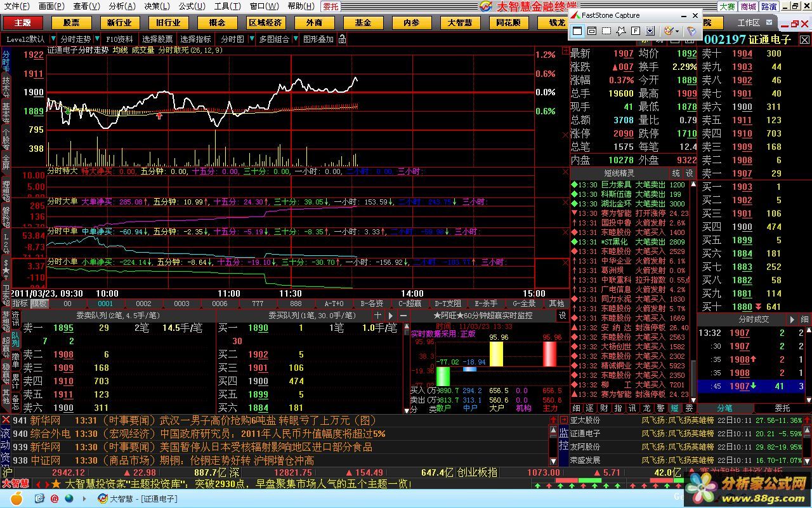Click the red 主题 button

[22, 22]
